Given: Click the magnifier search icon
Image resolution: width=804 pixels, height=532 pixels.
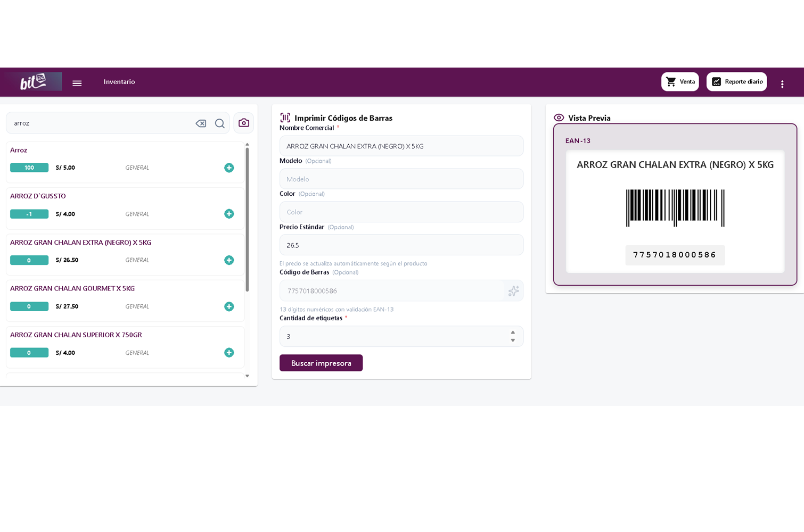Looking at the screenshot, I should point(219,123).
